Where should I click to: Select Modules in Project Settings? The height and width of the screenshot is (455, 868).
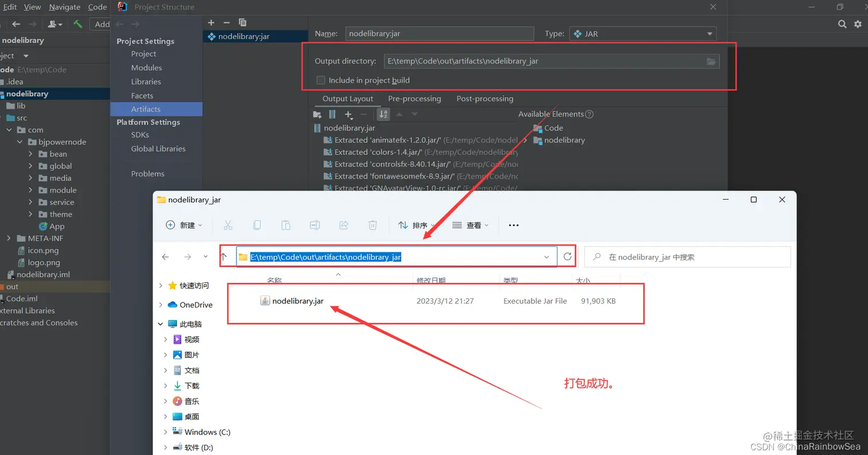146,68
